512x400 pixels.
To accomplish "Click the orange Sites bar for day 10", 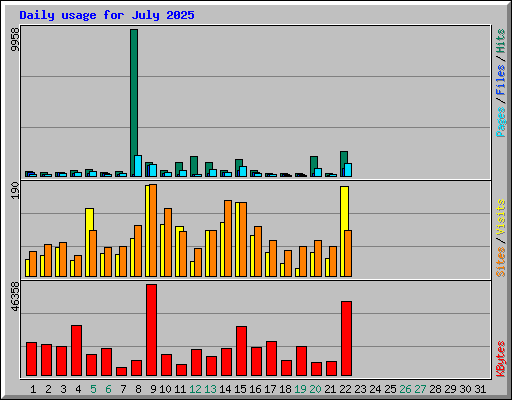I will [x=168, y=242].
